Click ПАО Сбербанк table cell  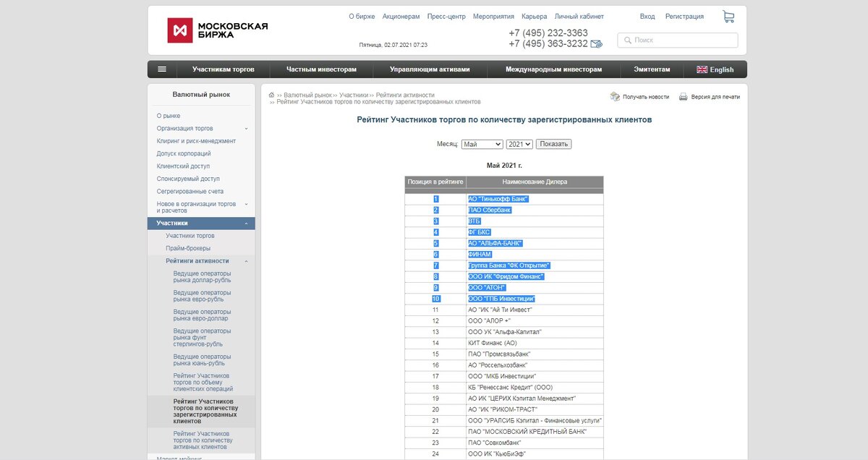535,210
